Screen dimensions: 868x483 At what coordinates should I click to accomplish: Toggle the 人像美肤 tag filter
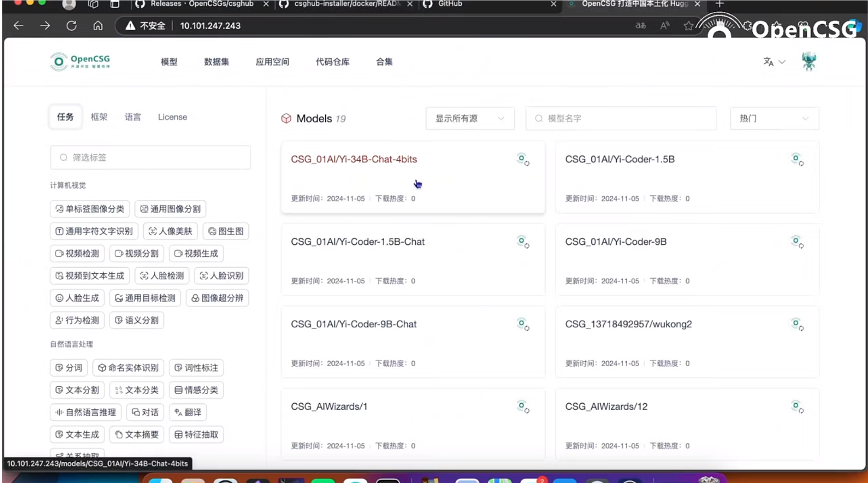tap(170, 231)
